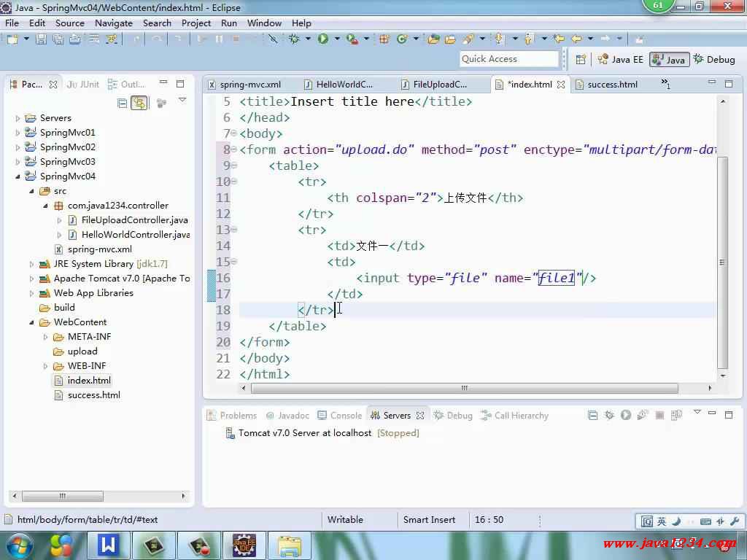Click the Last Edit Location icon
Screen dimensions: 747x560
tap(559, 39)
